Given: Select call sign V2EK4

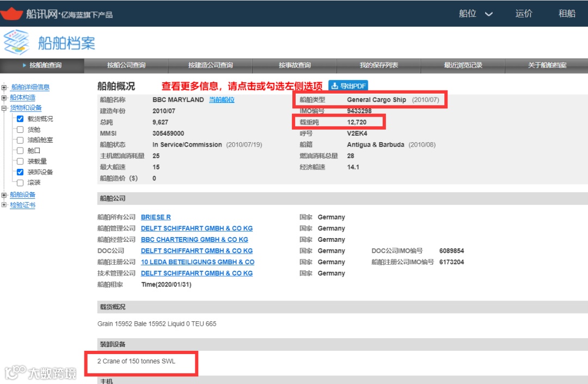Looking at the screenshot, I should (x=357, y=133).
